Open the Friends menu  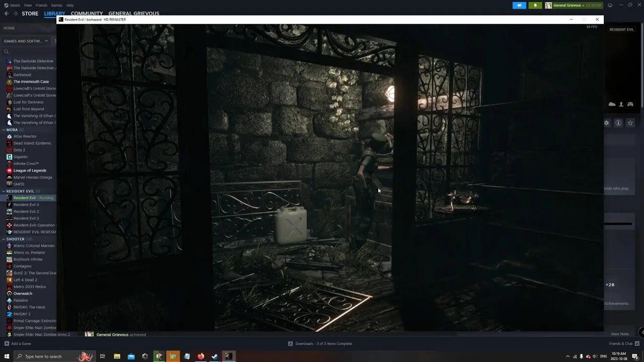[x=41, y=5]
